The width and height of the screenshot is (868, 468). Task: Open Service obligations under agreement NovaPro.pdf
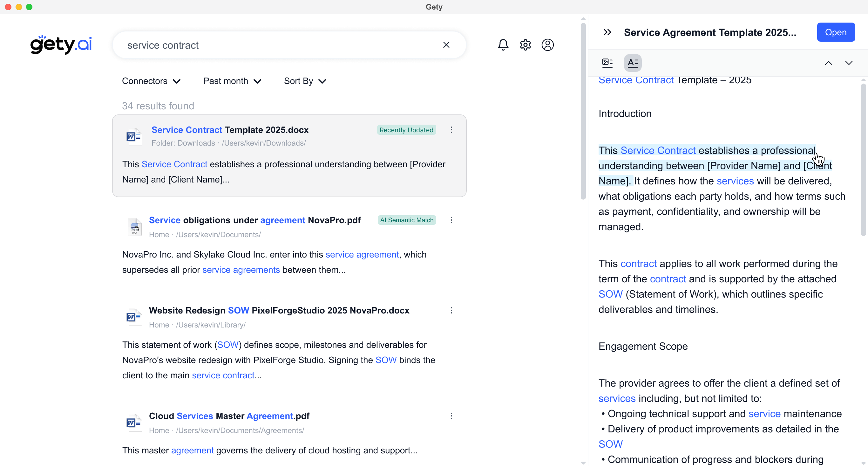coord(255,220)
